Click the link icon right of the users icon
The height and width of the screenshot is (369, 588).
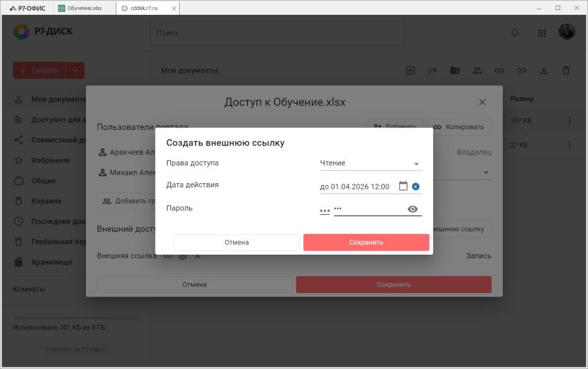coord(499,70)
